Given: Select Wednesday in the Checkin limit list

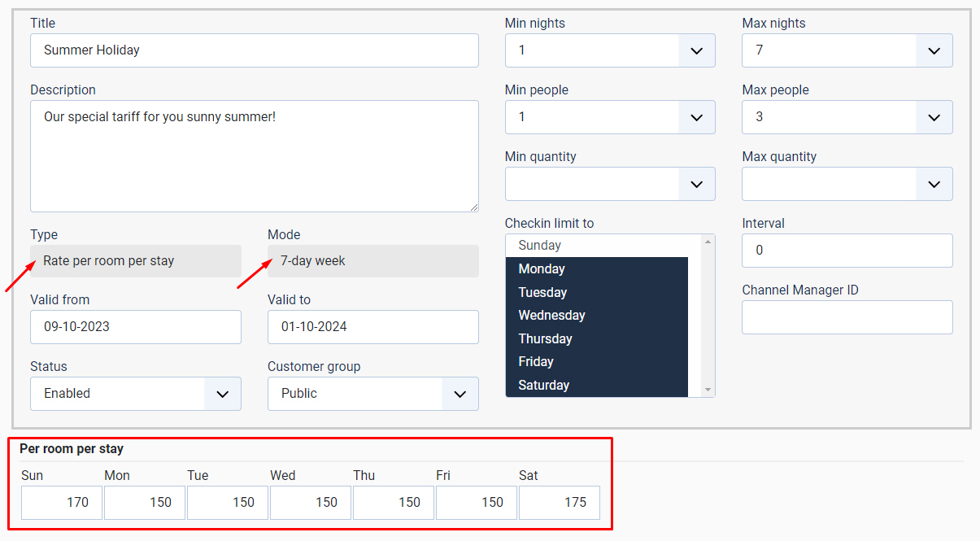Looking at the screenshot, I should tap(599, 315).
